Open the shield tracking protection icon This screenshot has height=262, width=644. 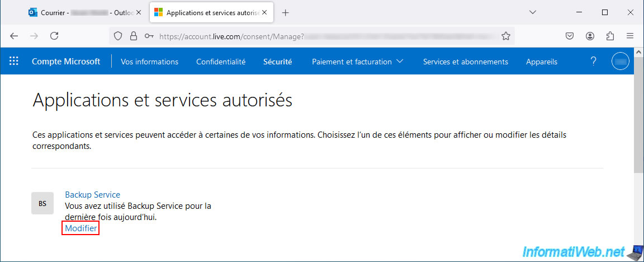pos(119,36)
